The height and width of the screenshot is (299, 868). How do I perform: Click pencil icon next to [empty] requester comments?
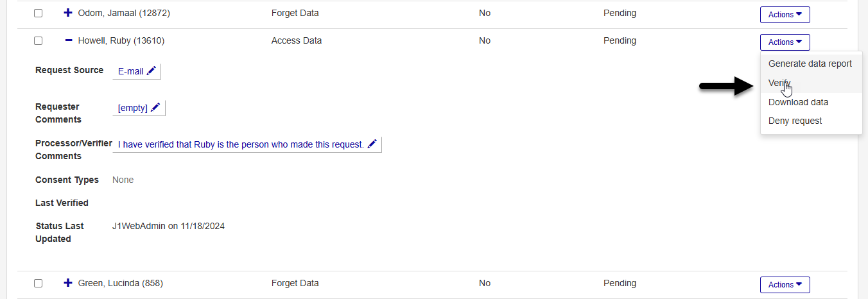point(155,108)
